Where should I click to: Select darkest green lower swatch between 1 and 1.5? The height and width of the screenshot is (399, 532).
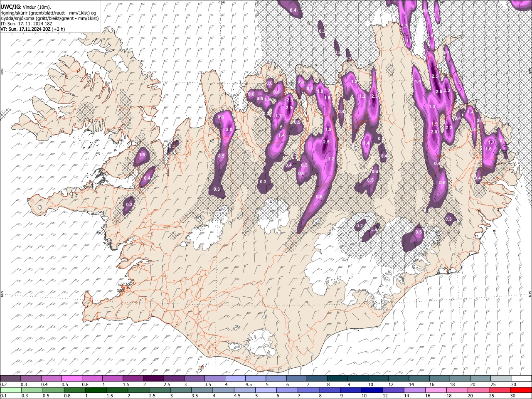[x=96, y=390]
